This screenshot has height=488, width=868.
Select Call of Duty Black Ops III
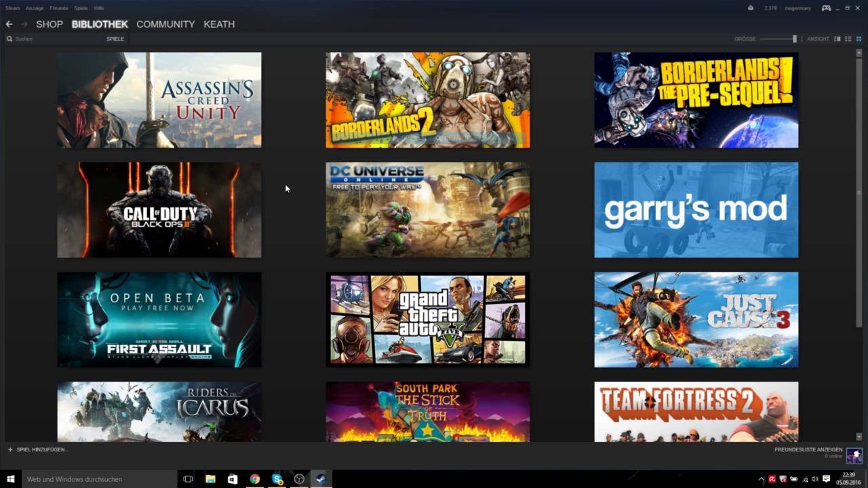point(159,210)
